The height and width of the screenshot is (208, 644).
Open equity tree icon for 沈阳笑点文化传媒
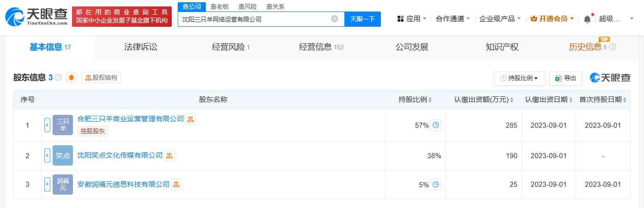tap(169, 155)
